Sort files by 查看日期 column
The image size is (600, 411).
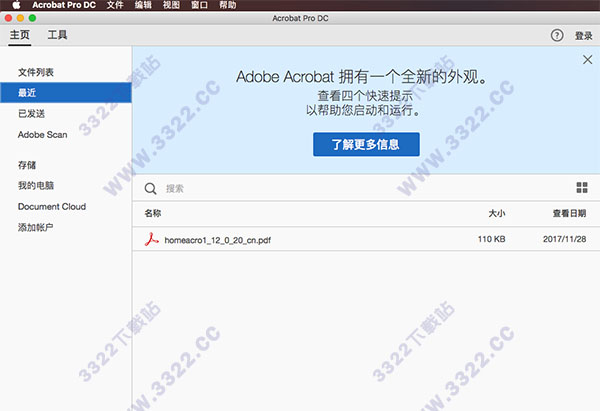pyautogui.click(x=569, y=213)
